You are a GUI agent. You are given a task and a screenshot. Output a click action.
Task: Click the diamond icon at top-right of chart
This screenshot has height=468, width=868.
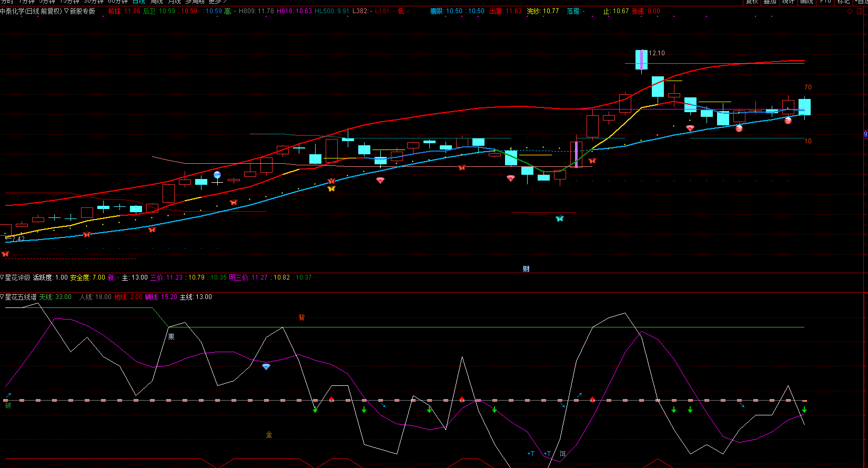coord(850,11)
